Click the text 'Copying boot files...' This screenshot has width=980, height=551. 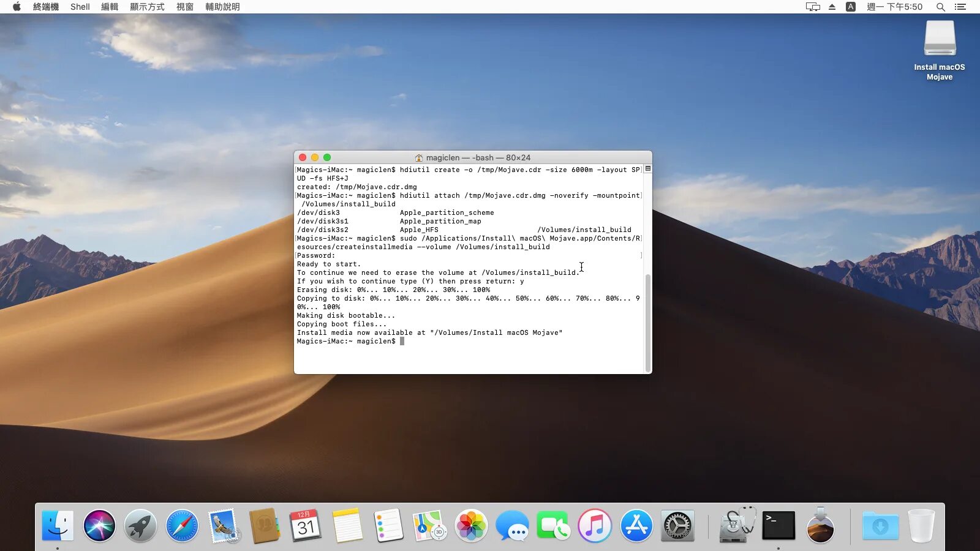click(342, 324)
